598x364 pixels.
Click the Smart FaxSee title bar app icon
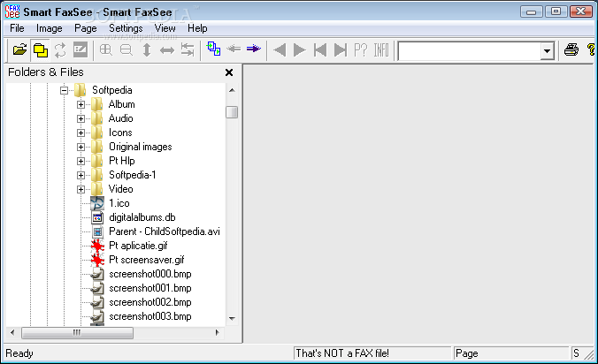[12, 11]
